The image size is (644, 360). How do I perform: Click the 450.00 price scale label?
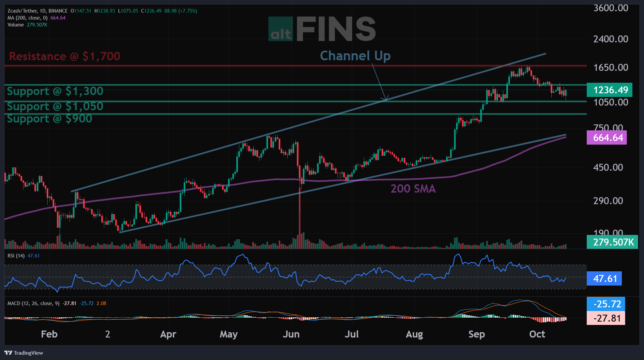[608, 167]
